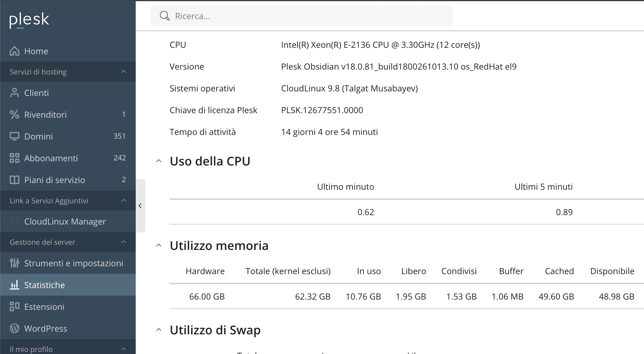Click the Disponibile value 48.98 GB
The height and width of the screenshot is (354, 644).
tap(616, 297)
